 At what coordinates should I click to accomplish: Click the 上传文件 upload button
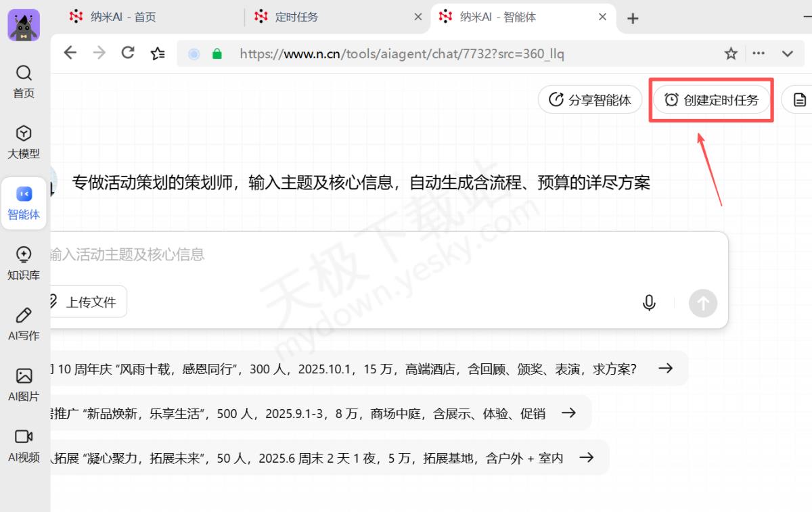(x=85, y=302)
